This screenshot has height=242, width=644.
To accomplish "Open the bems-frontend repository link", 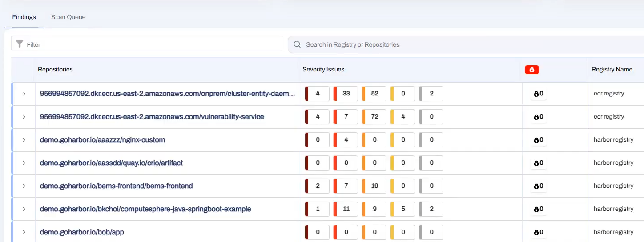I will pos(116,186).
